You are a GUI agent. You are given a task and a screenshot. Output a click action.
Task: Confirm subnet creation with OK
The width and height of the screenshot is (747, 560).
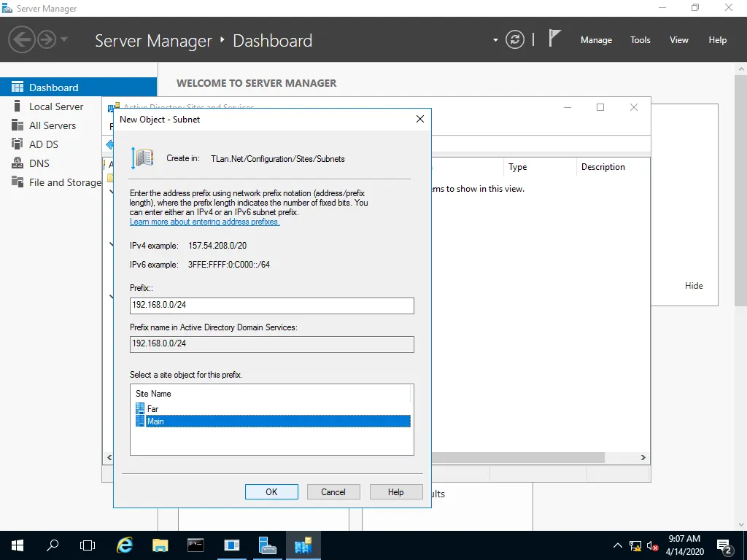coord(271,492)
